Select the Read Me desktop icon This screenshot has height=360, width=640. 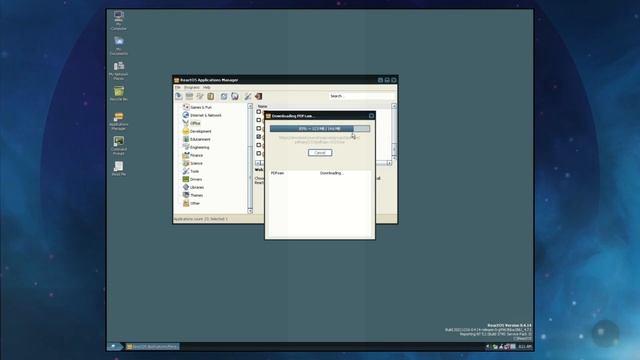pos(119,168)
